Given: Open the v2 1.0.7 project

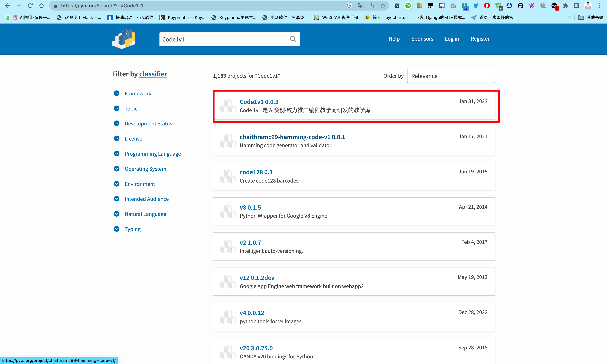Looking at the screenshot, I should (x=250, y=242).
